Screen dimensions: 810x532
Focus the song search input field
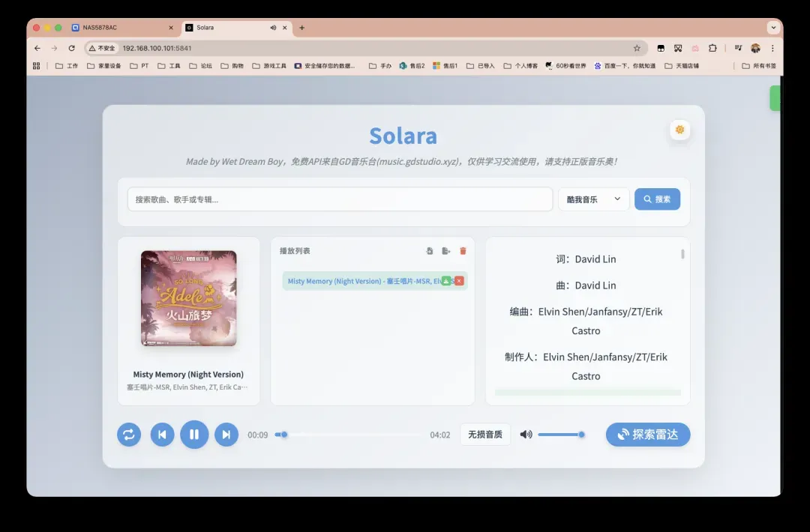pos(340,199)
